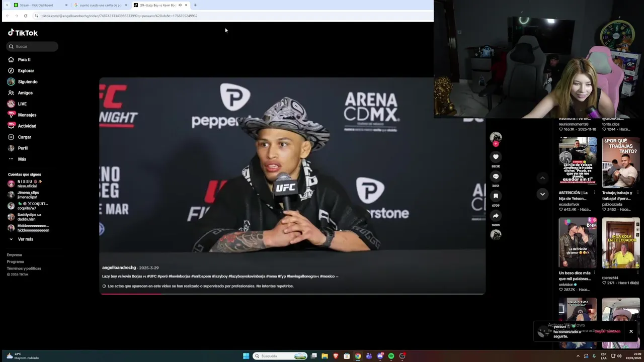
Task: Open Inca Kola en el Ecuador thumbnail
Action: (x=621, y=242)
